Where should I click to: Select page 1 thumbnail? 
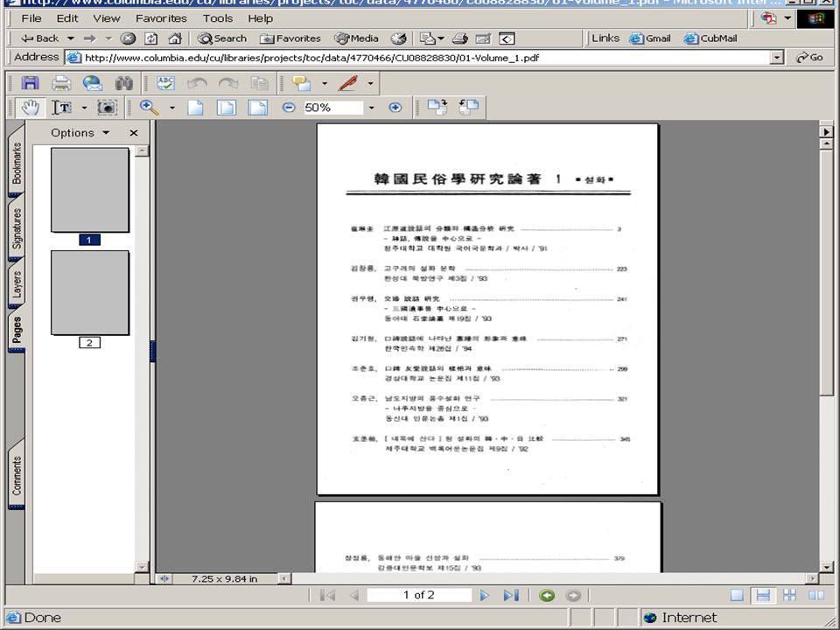tap(89, 190)
